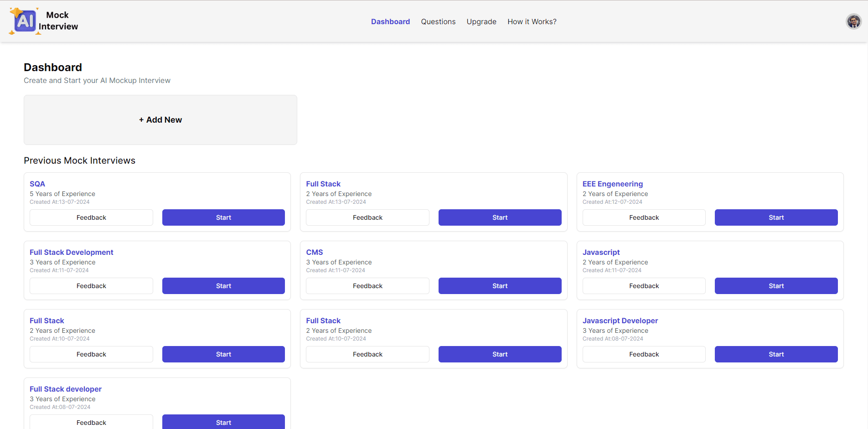Open the Full Stack interview title link
Image resolution: width=868 pixels, height=429 pixels.
[323, 184]
